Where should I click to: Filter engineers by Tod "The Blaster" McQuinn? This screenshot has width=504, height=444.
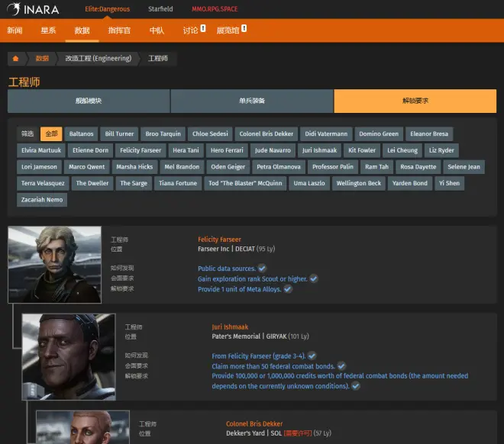pos(245,183)
